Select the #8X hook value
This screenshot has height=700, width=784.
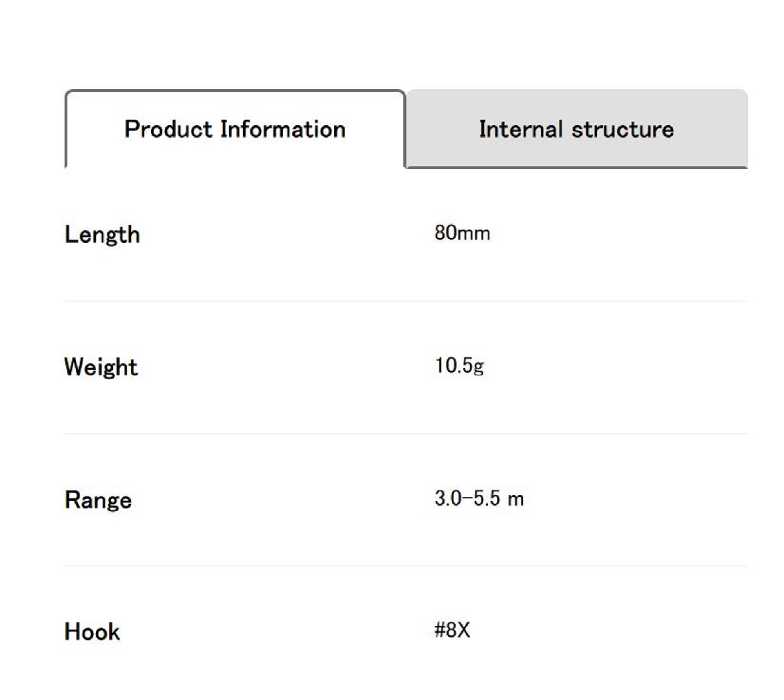click(452, 630)
